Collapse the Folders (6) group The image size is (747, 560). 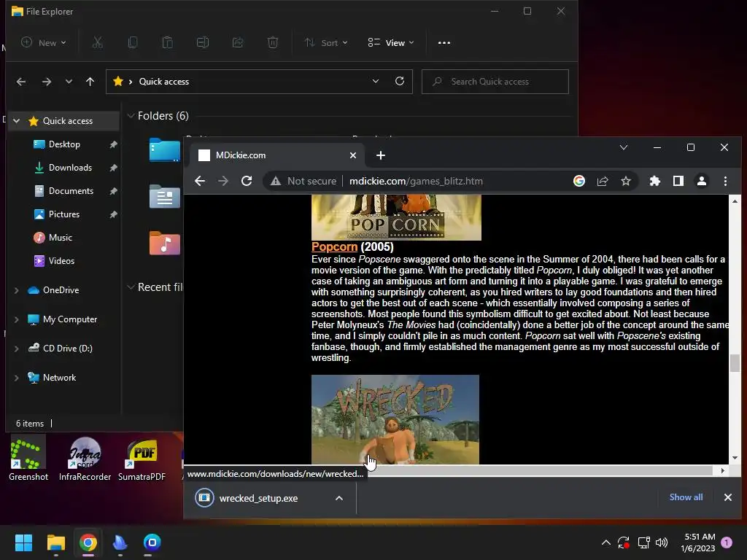131,116
